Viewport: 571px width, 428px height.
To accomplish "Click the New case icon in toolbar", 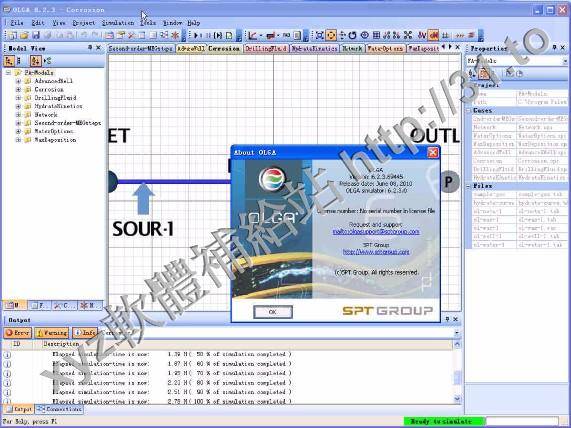I will (x=13, y=35).
